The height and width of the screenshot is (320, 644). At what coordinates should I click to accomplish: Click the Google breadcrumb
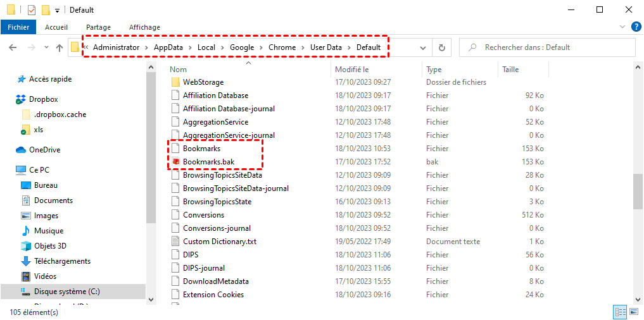(x=242, y=47)
